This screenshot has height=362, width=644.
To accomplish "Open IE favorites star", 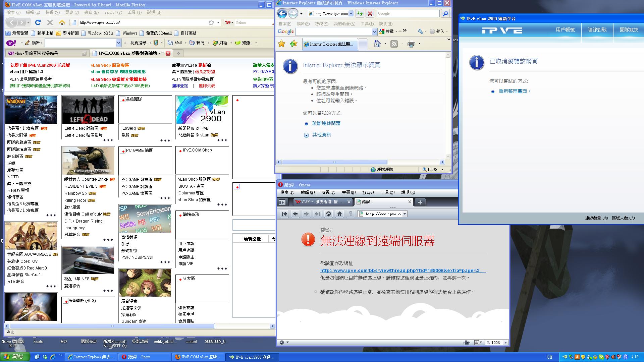I will (281, 44).
